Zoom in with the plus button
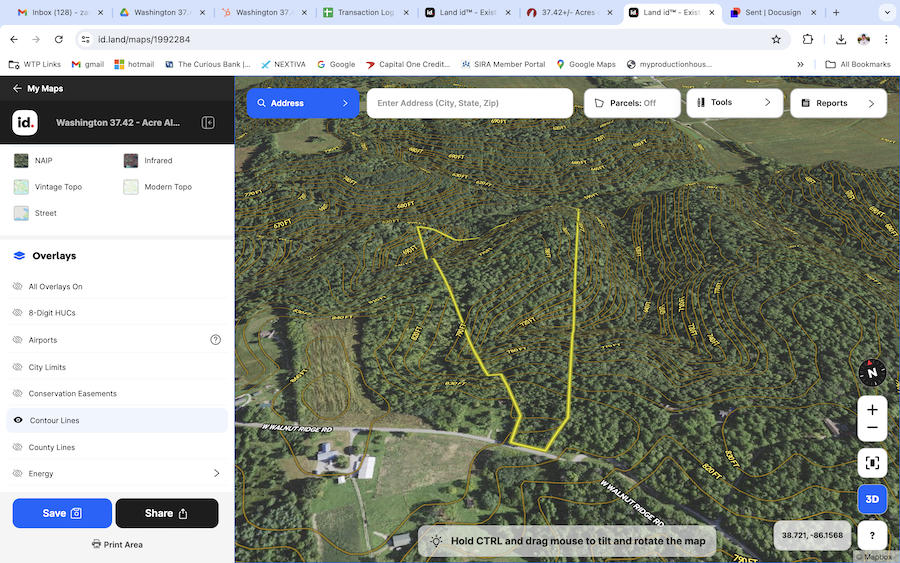This screenshot has width=900, height=563. 872,410
